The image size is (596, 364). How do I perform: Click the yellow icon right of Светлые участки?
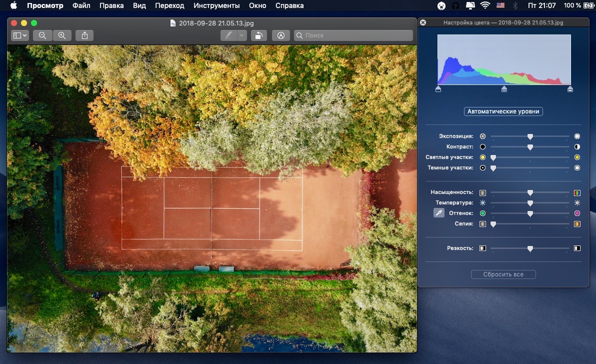point(576,157)
